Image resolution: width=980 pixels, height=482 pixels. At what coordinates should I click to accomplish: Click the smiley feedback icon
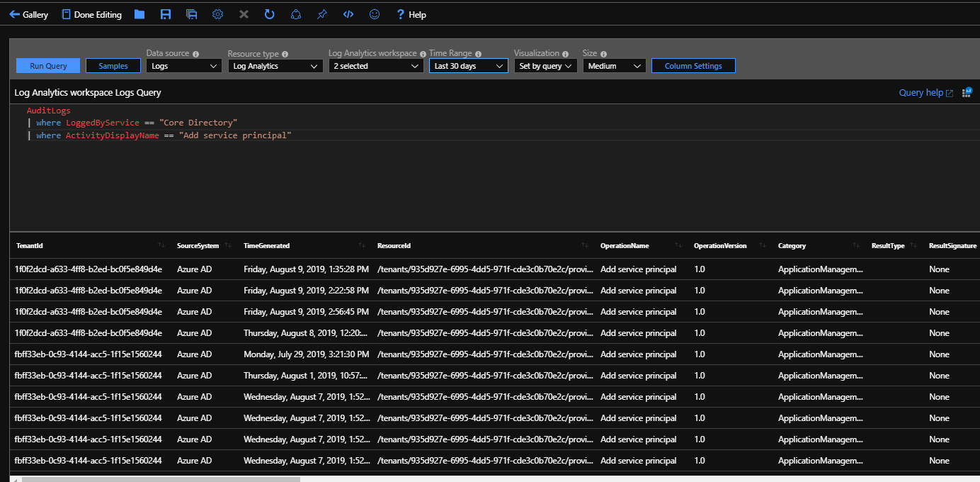tap(375, 14)
